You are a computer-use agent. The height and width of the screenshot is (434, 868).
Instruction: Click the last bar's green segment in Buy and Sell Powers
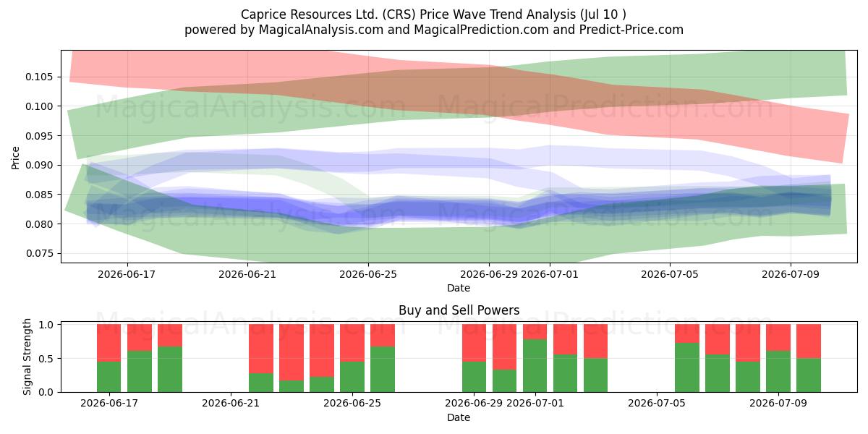(x=809, y=375)
